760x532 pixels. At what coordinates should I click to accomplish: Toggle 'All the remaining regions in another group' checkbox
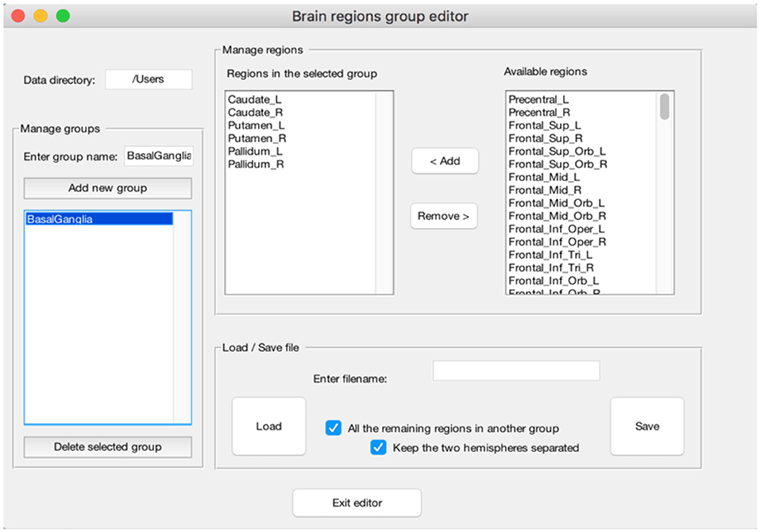[x=334, y=428]
